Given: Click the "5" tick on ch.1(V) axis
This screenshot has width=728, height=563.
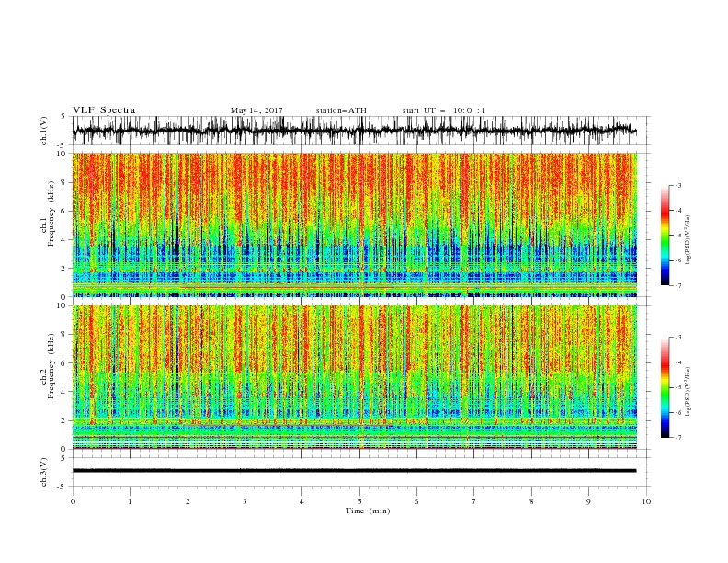Looking at the screenshot, I should pos(65,116).
